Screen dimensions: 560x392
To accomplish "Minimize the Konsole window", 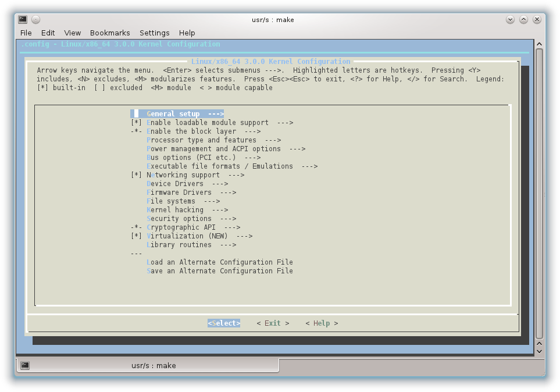I will (510, 20).
